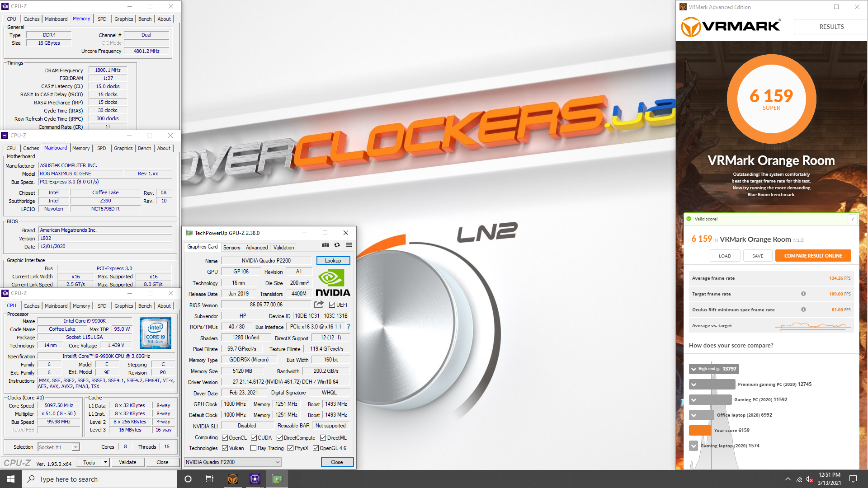Click the green Valid score checkmark icon
The width and height of the screenshot is (868, 488).
689,219
